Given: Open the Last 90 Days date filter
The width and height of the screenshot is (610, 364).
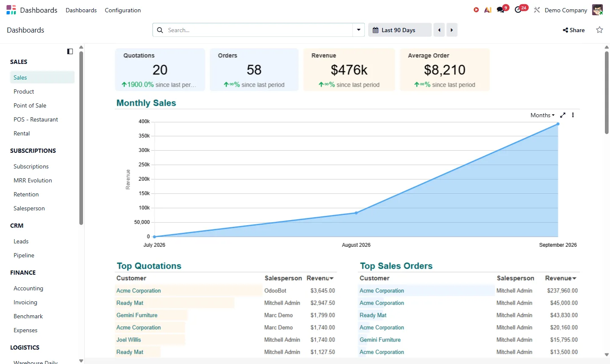Looking at the screenshot, I should pos(399,30).
